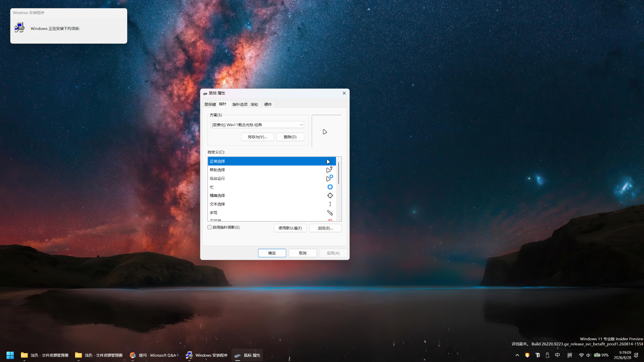Click the 取消 button

302,253
